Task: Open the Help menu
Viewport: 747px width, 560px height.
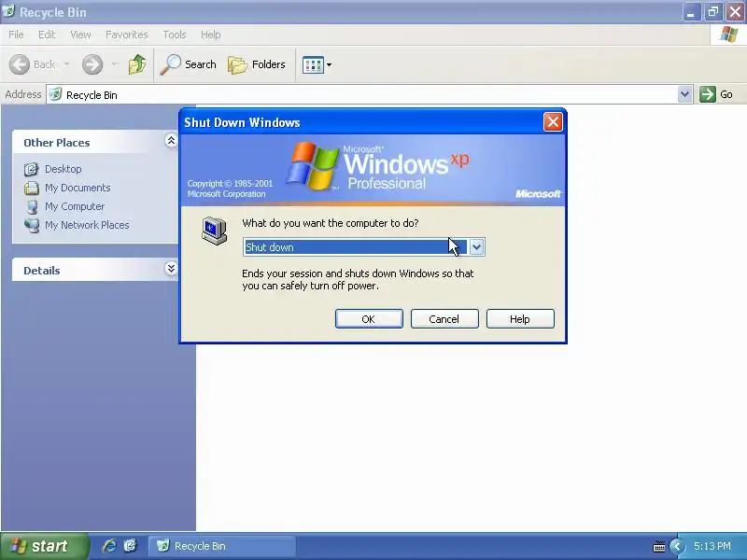Action: click(x=210, y=35)
